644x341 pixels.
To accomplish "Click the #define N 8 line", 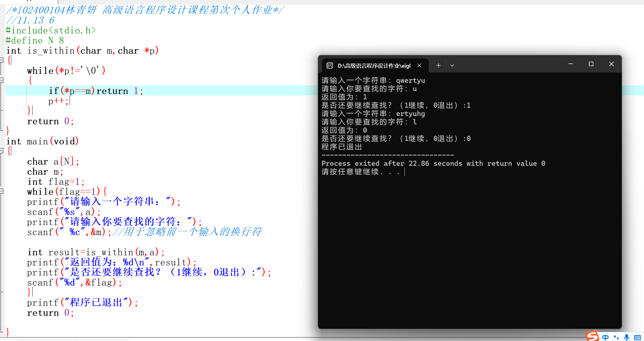I will tap(35, 41).
